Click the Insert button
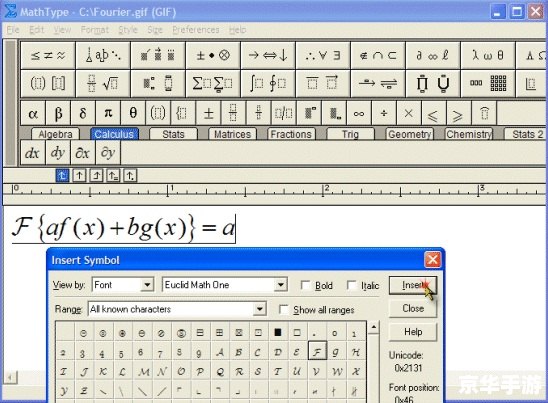This screenshot has width=548, height=403. [413, 285]
